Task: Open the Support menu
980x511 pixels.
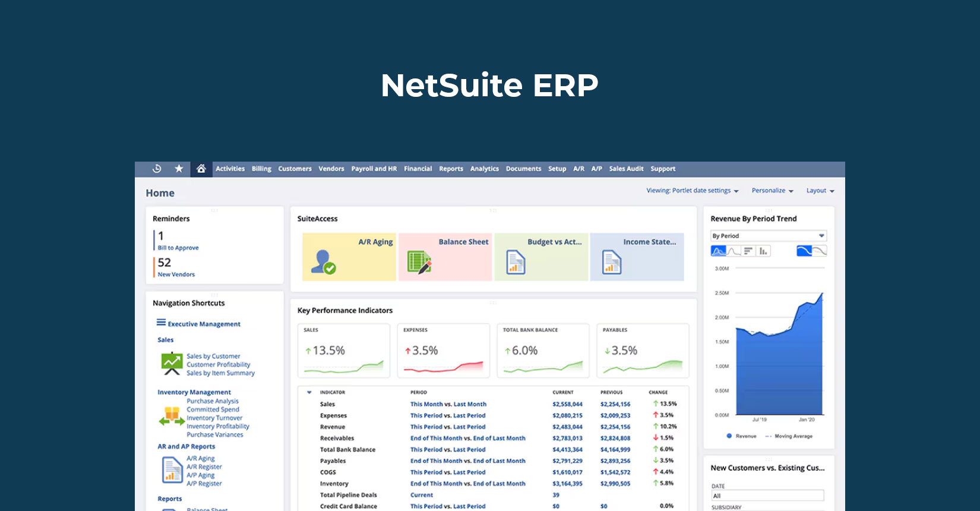Action: pyautogui.click(x=663, y=169)
